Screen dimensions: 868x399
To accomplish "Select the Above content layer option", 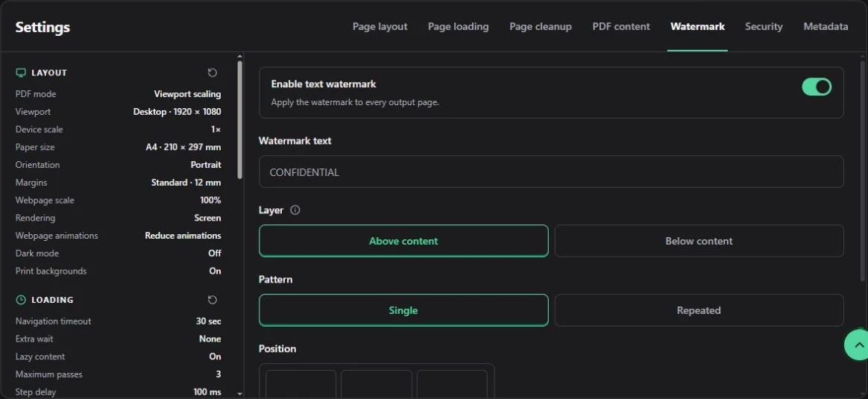I will click(x=403, y=241).
